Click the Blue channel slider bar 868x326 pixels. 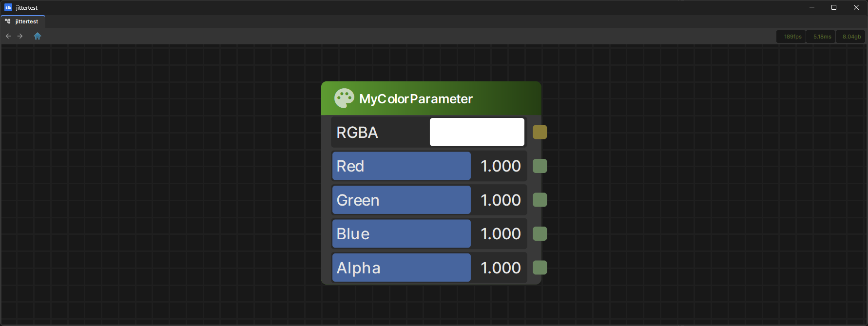coord(401,234)
